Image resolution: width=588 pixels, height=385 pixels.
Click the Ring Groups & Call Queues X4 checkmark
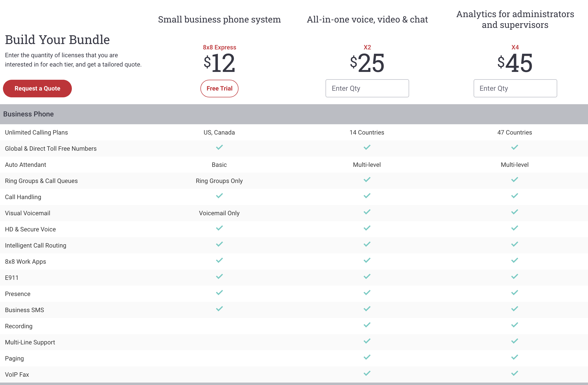[x=515, y=180]
